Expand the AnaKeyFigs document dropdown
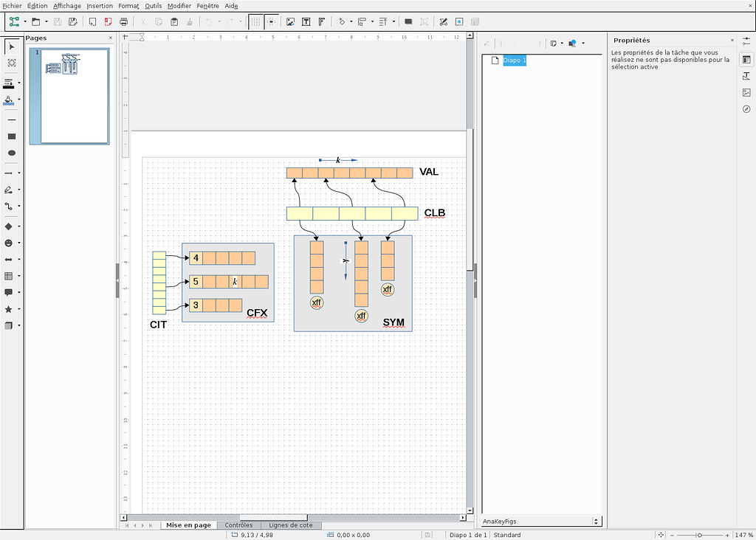This screenshot has height=540, width=756. coord(596,521)
